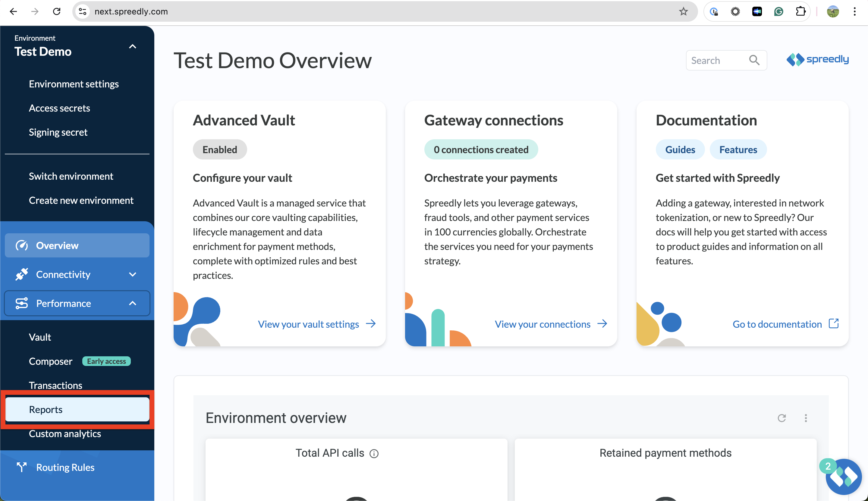Click the Advanced Vault card title
The width and height of the screenshot is (868, 501).
[x=244, y=120]
